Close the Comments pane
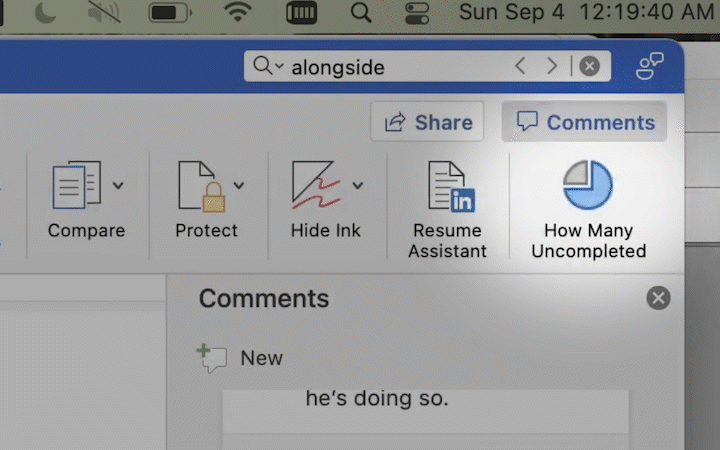Screen dimensions: 720x450 tap(658, 298)
